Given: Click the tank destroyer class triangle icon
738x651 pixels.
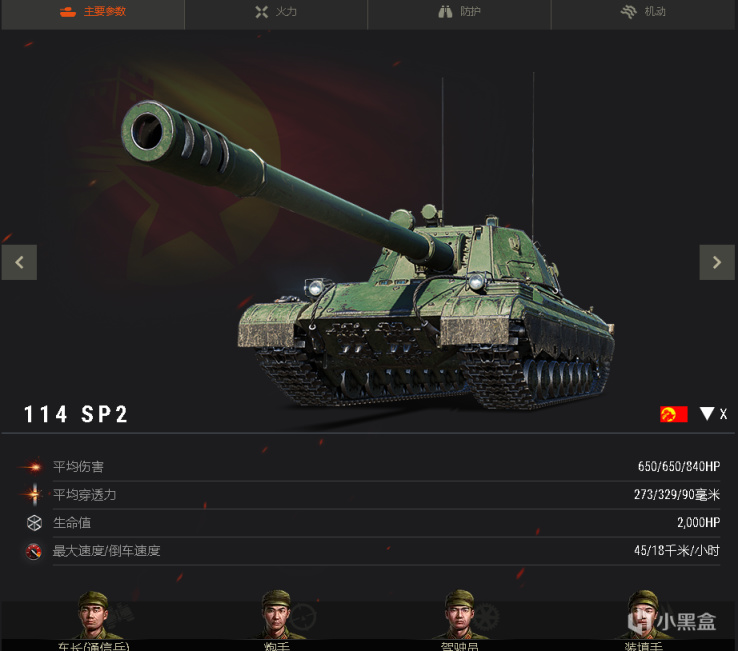Looking at the screenshot, I should tap(707, 414).
